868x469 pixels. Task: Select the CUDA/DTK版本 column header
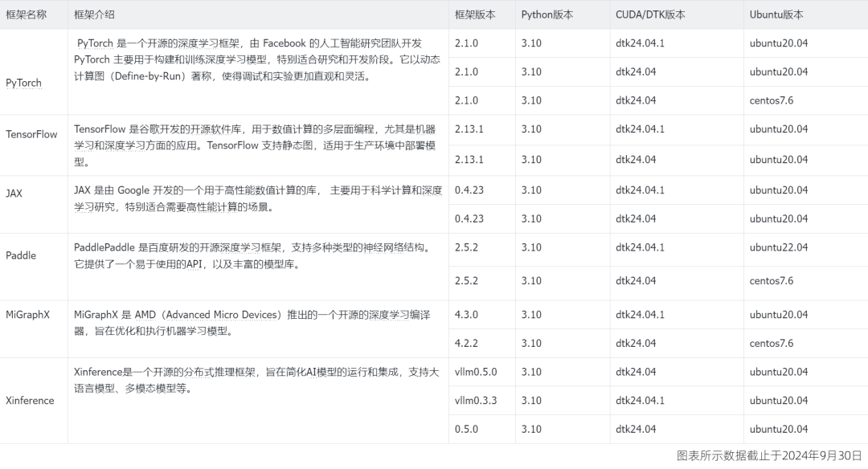[x=650, y=14]
